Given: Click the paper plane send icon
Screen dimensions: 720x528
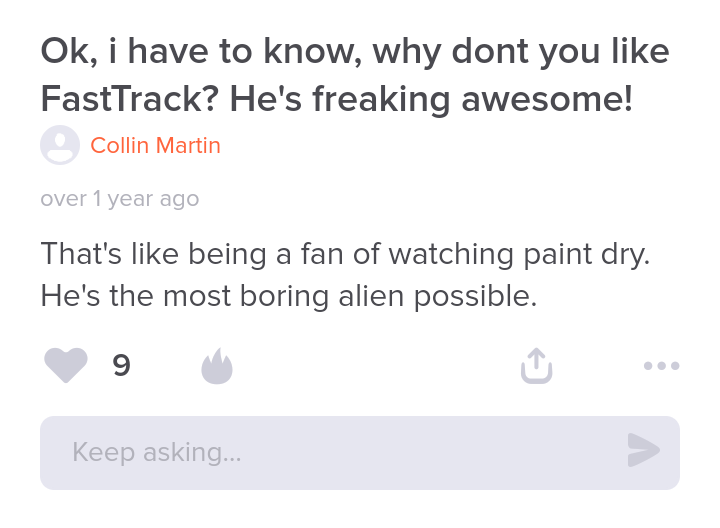Looking at the screenshot, I should [x=643, y=451].
